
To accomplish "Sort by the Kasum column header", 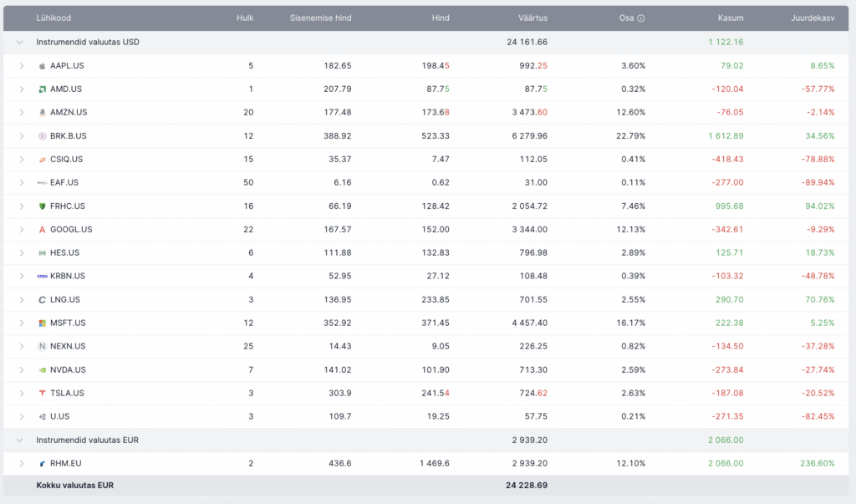I will [731, 18].
